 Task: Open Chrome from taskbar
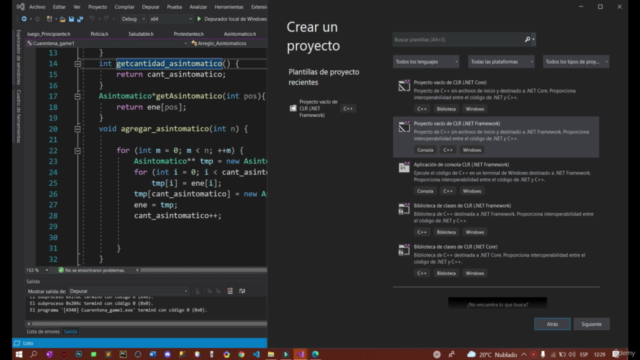(241, 354)
